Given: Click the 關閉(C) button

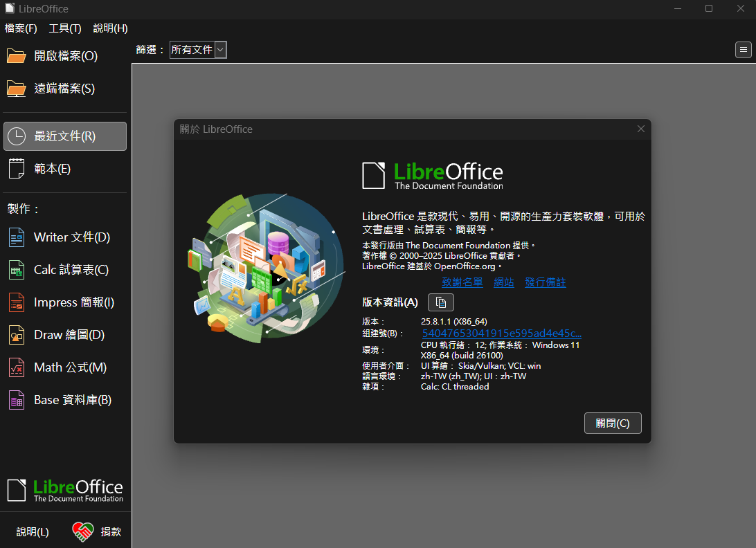Looking at the screenshot, I should 613,423.
